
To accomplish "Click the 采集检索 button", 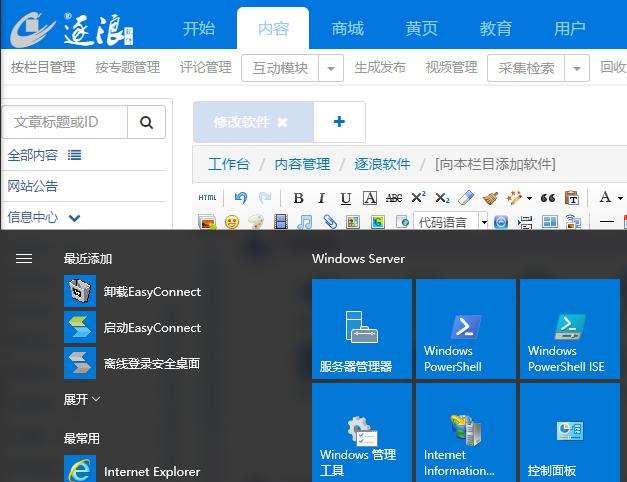I will [x=526, y=68].
